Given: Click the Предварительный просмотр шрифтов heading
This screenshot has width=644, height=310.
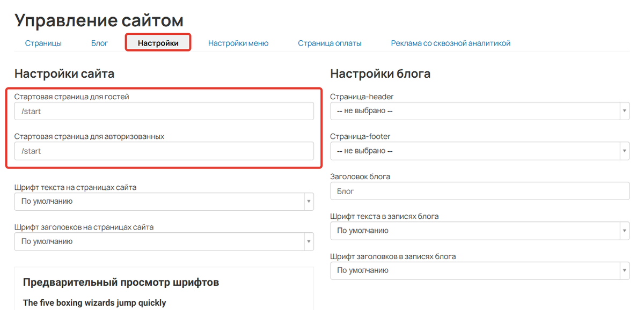Looking at the screenshot, I should tap(121, 282).
